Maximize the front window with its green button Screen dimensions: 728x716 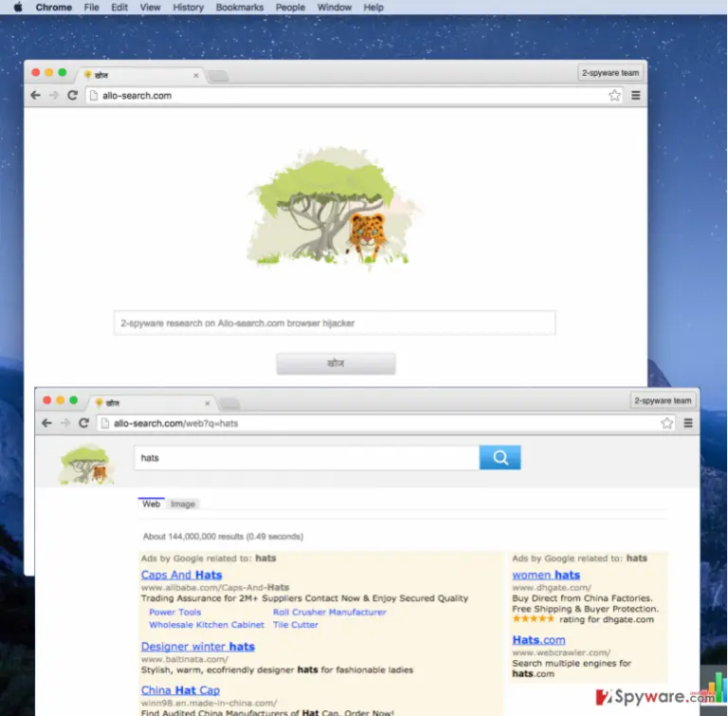tap(73, 400)
